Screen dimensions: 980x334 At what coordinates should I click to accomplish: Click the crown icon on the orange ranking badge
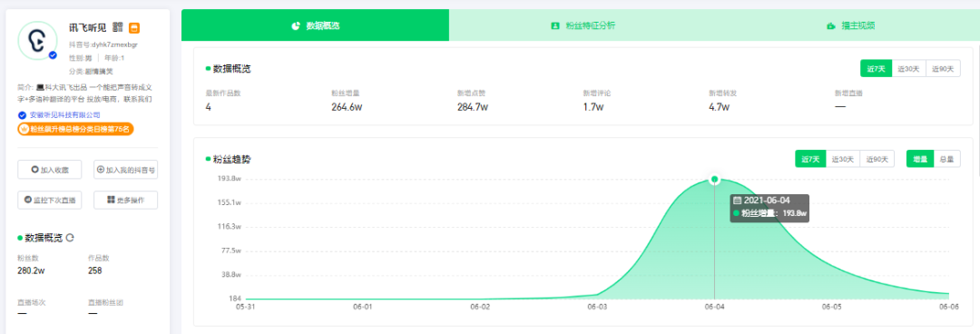point(25,129)
